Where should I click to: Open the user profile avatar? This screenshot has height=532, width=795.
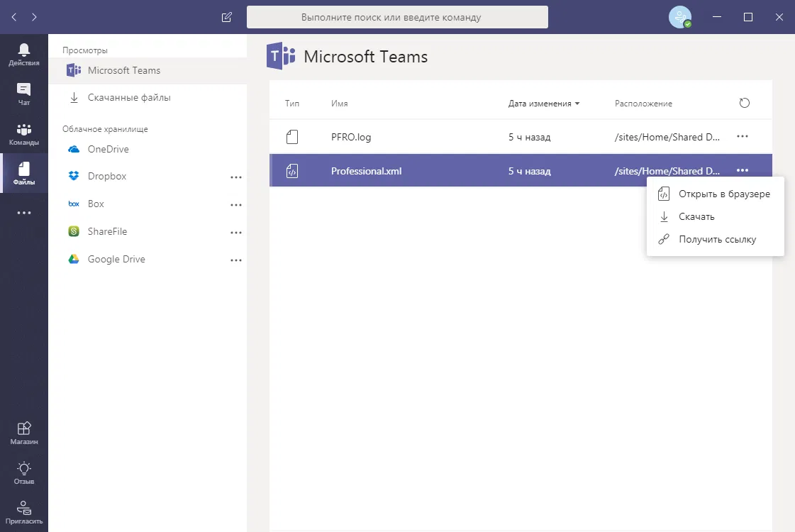tap(680, 17)
